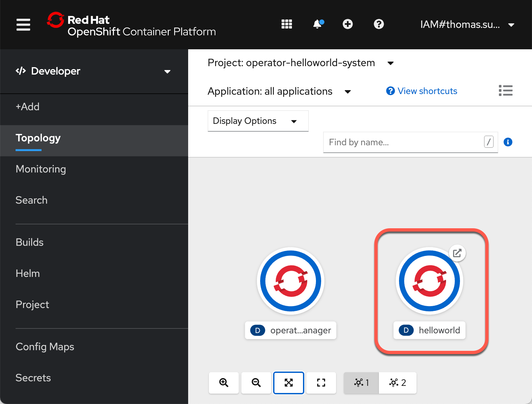Click the info icon beside search field

tap(508, 142)
